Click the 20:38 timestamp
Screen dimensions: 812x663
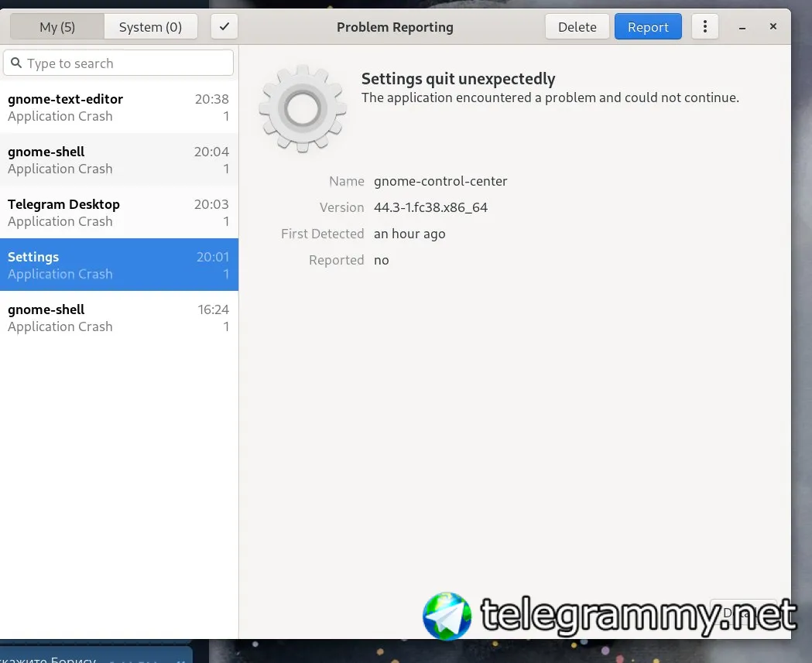pyautogui.click(x=212, y=99)
